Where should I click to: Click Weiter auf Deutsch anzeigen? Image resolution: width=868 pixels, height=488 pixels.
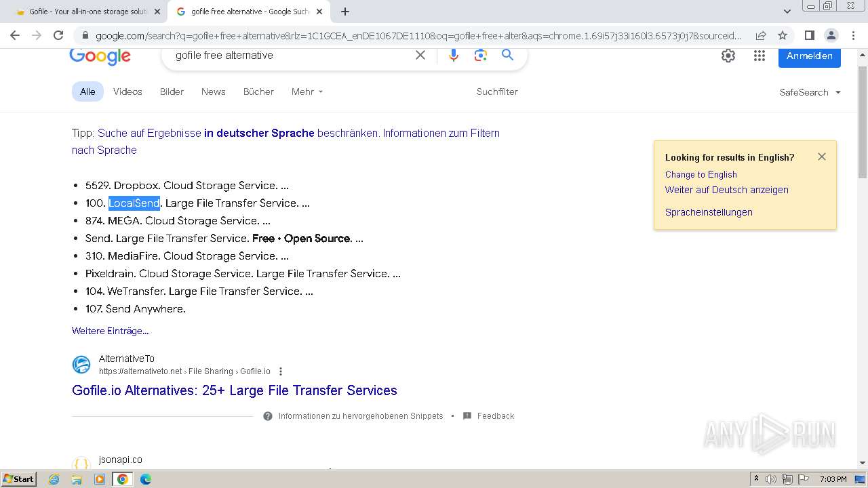(726, 190)
